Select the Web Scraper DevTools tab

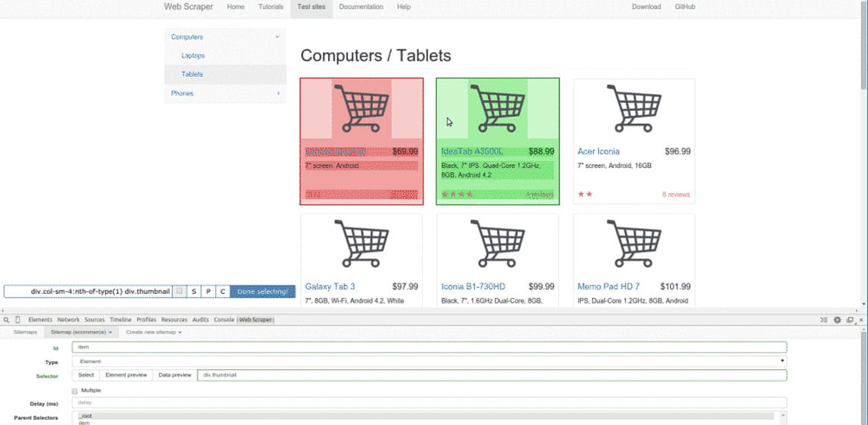coord(257,320)
